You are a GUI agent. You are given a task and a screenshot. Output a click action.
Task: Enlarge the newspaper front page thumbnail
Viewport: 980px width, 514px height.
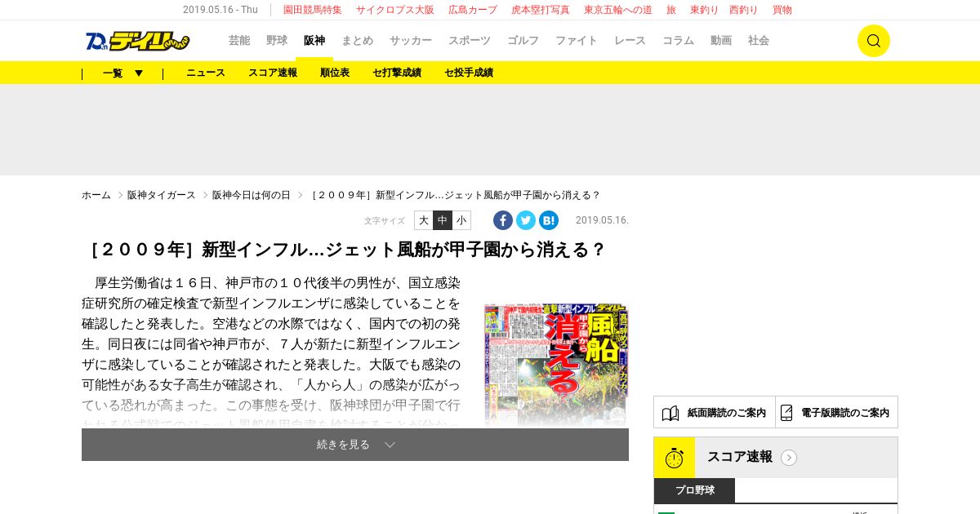point(556,366)
